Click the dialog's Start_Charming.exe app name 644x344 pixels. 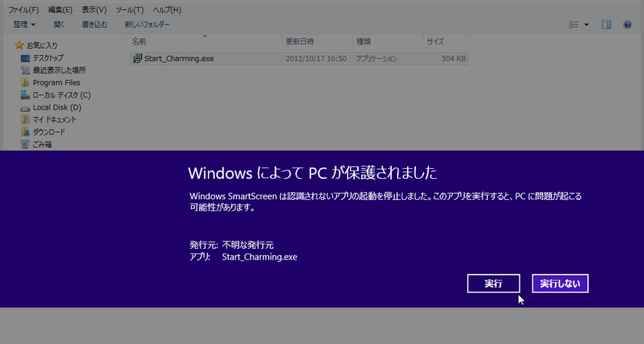click(x=260, y=257)
